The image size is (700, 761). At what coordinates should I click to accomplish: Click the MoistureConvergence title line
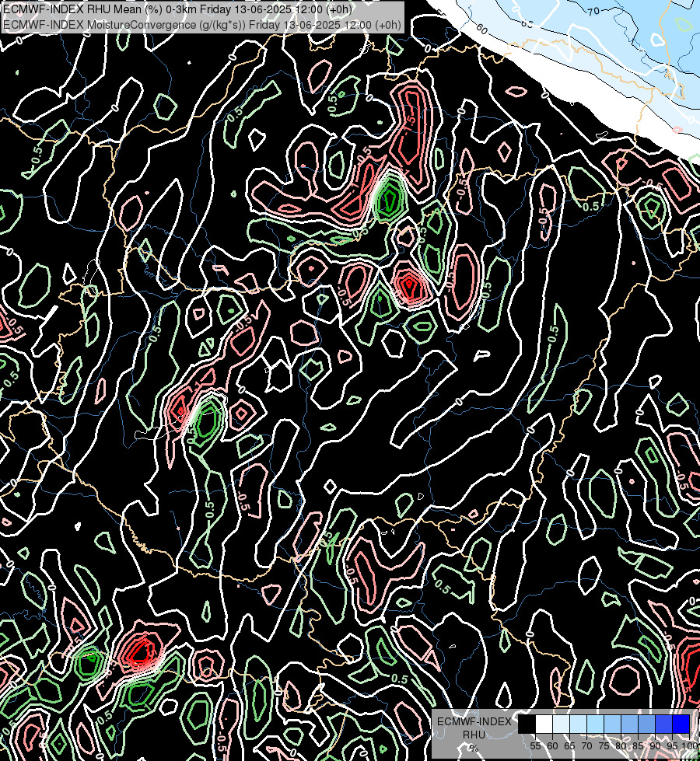[x=202, y=25]
